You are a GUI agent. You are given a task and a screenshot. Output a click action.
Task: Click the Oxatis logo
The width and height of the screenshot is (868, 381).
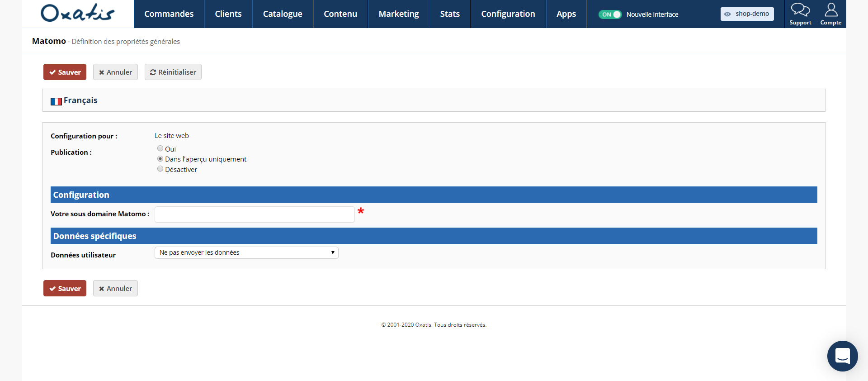tap(78, 13)
